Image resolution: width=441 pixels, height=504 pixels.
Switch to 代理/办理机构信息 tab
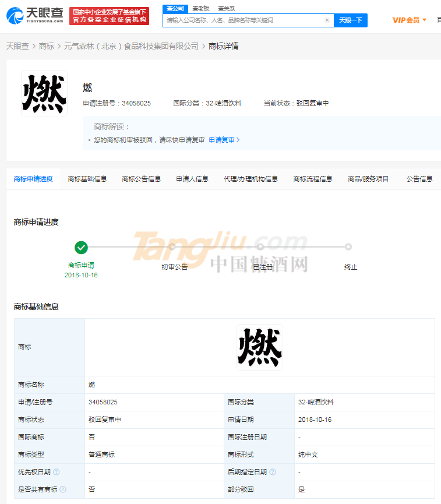pos(251,179)
